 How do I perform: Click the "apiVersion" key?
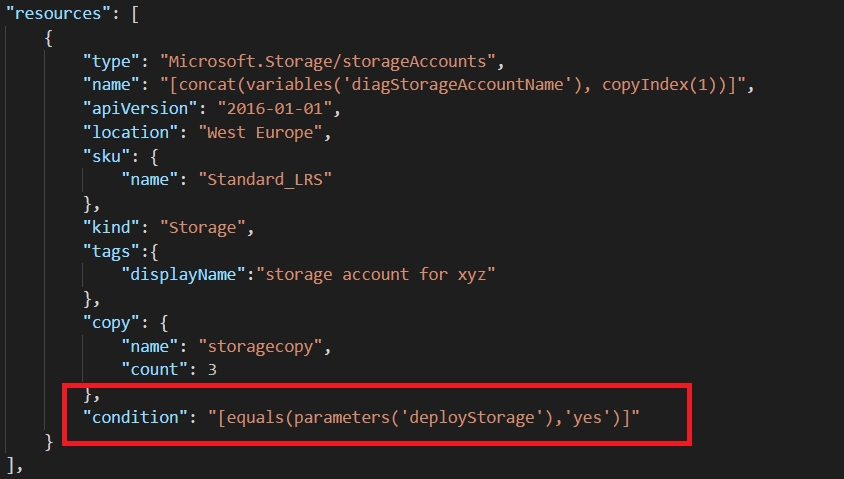click(140, 108)
